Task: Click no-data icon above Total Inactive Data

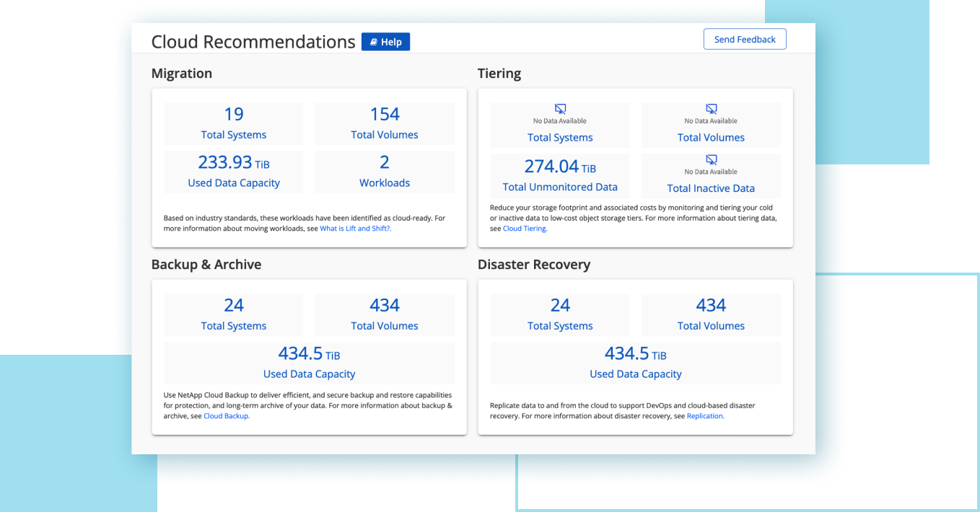Action: [x=711, y=159]
